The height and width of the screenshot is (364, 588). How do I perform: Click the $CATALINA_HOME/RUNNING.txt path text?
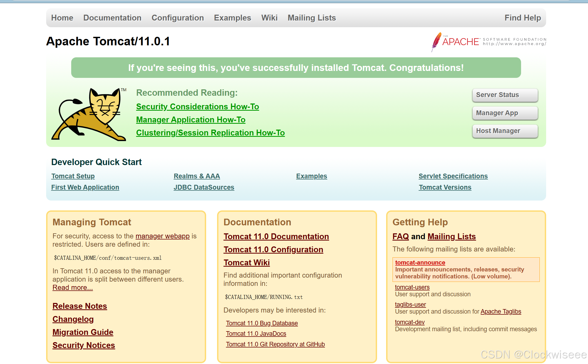[x=264, y=297]
